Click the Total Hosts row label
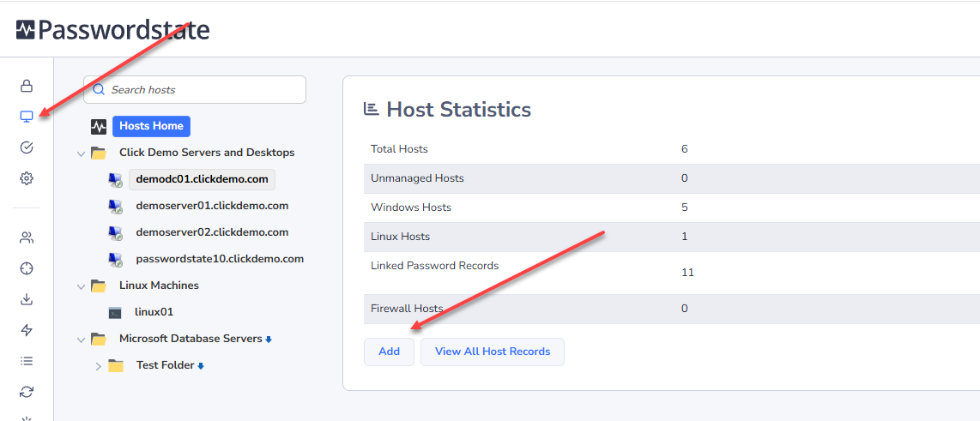The height and width of the screenshot is (421, 980). 399,149
